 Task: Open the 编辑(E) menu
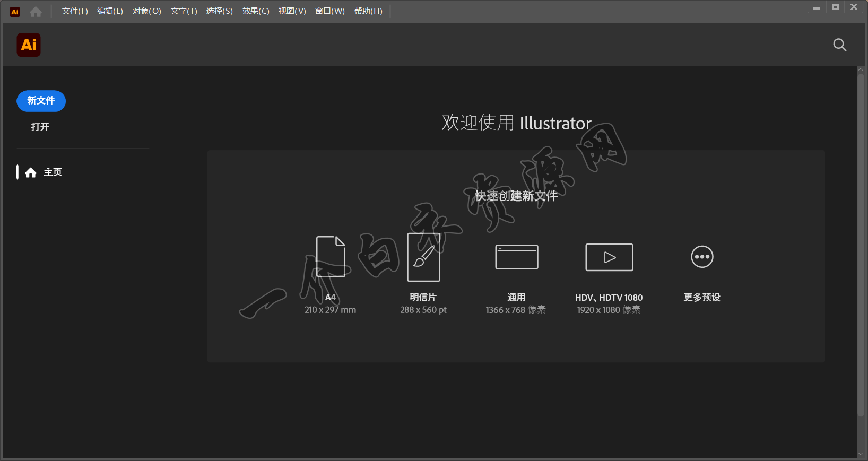click(x=110, y=11)
